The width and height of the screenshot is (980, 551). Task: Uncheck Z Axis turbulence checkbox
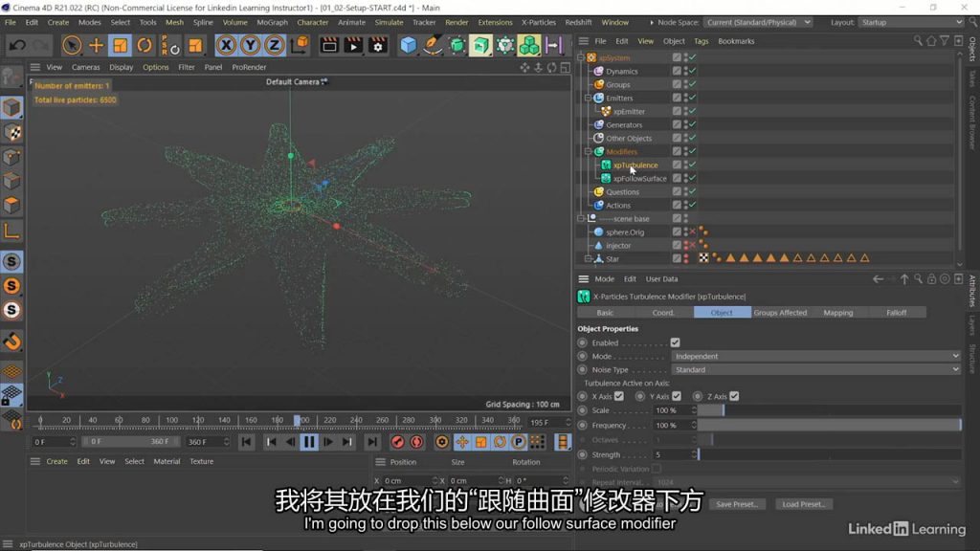coord(734,396)
